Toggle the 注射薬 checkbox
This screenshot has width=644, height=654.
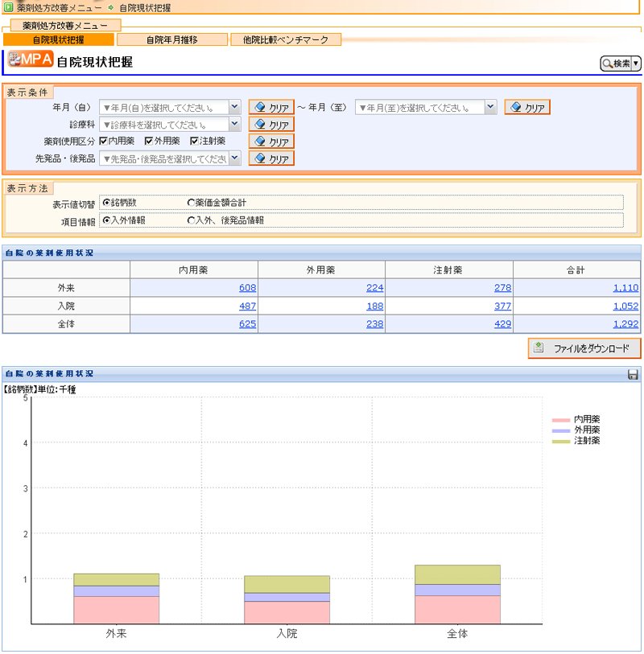(194, 141)
